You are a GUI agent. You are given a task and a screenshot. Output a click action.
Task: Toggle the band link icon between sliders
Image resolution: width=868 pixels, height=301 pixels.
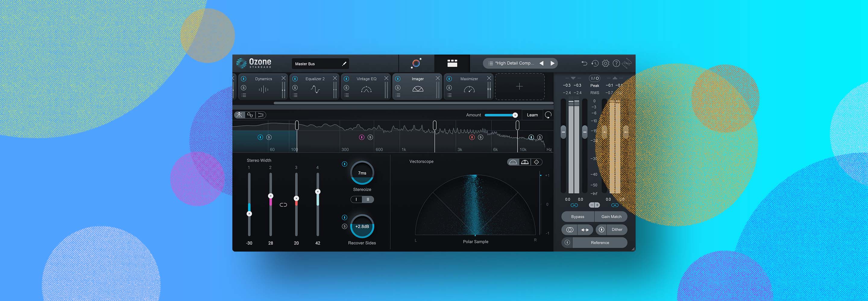pyautogui.click(x=283, y=205)
